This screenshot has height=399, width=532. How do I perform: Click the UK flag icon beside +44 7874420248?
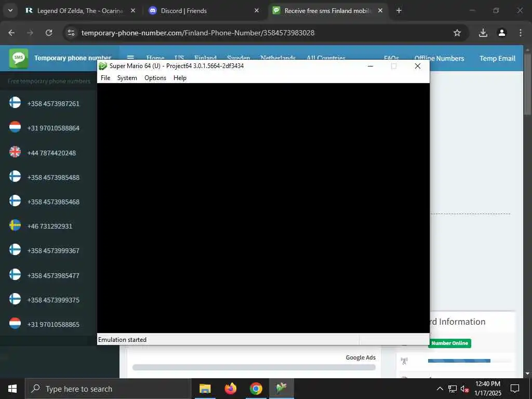(x=15, y=152)
